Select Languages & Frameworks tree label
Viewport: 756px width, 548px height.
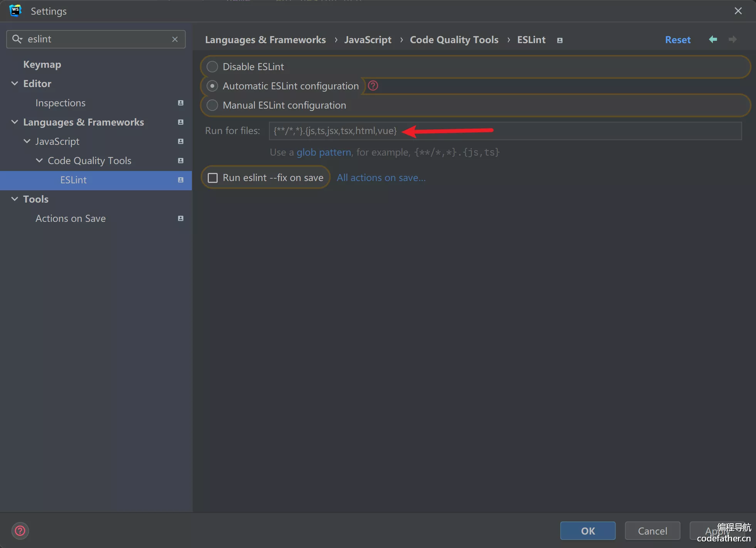click(84, 122)
